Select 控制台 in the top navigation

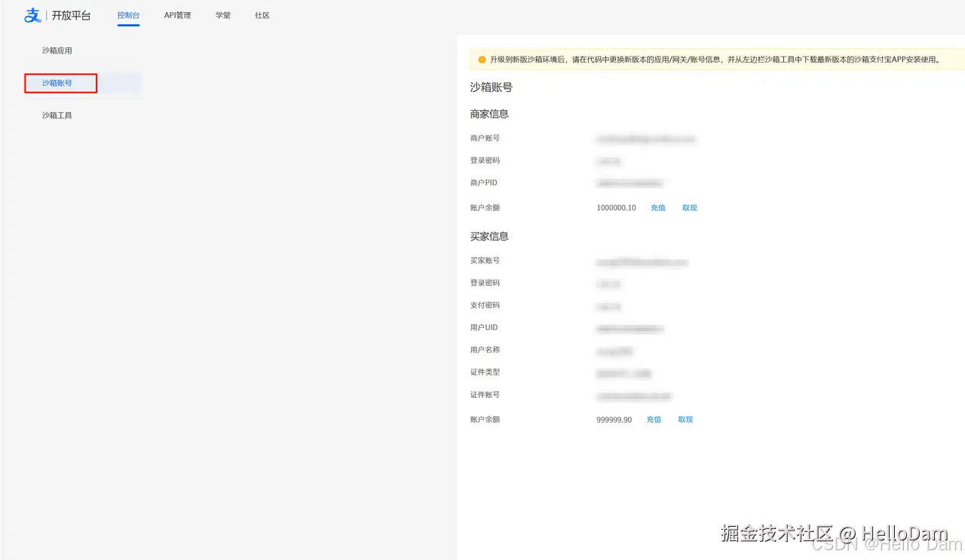[x=128, y=14]
